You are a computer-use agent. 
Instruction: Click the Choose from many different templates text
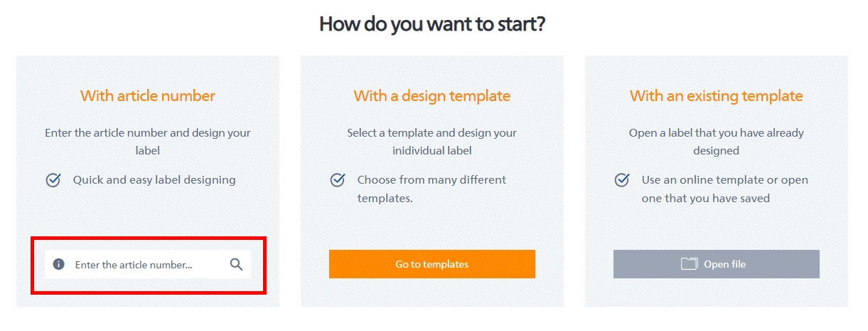432,189
